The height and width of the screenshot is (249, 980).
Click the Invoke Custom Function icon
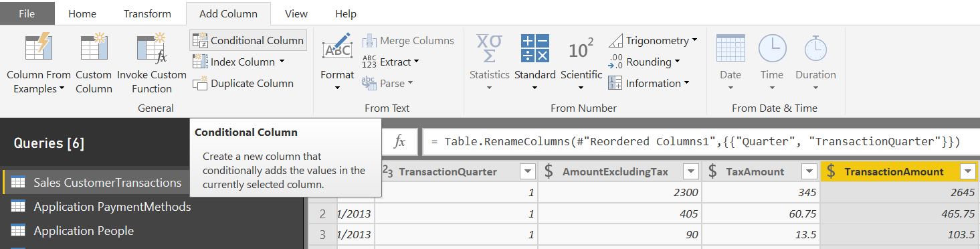152,49
